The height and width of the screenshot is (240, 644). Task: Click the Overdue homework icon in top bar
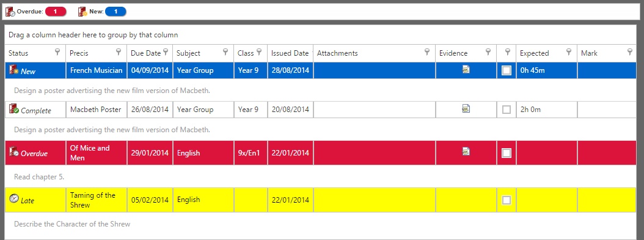[10, 12]
